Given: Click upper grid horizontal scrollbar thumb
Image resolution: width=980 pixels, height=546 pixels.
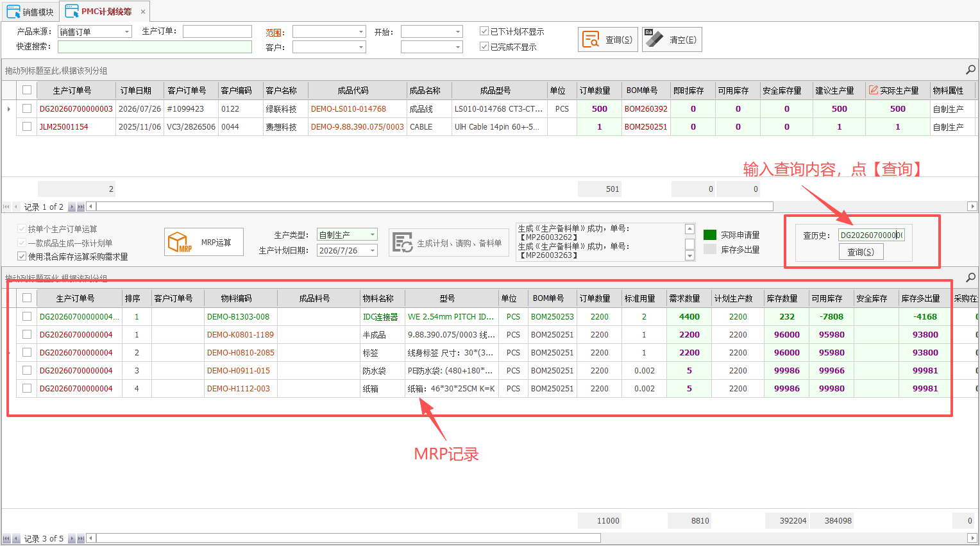Looking at the screenshot, I should point(434,207).
